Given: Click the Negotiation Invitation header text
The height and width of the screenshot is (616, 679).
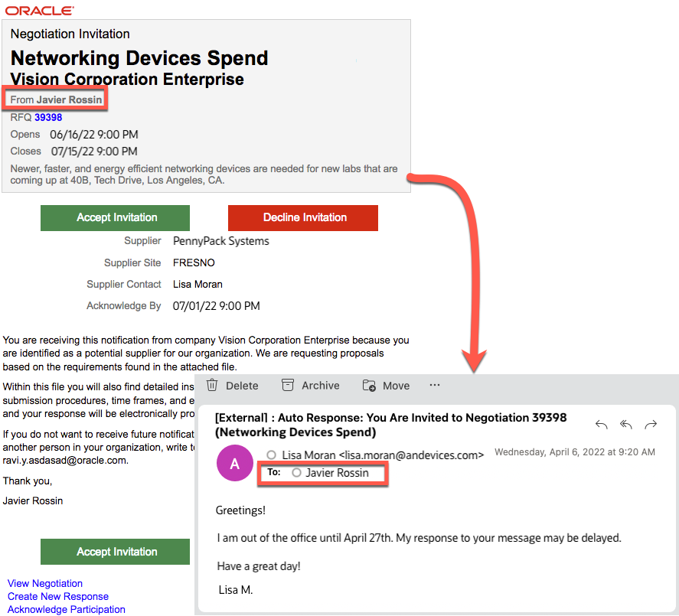Looking at the screenshot, I should [x=70, y=34].
